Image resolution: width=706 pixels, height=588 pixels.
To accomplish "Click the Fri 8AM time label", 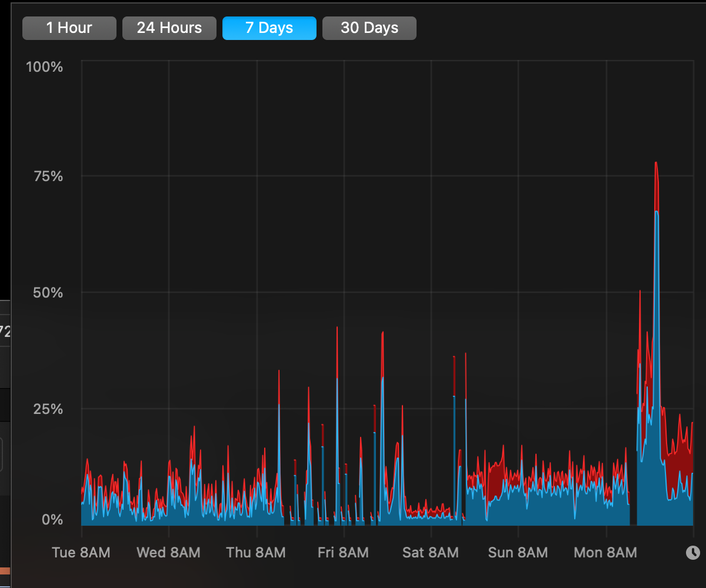I will 344,553.
